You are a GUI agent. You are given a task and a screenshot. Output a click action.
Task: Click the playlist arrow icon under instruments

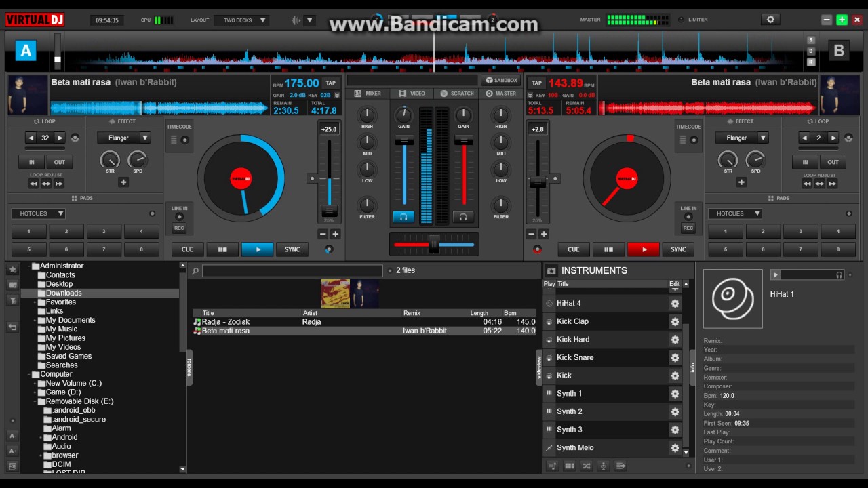pos(620,466)
